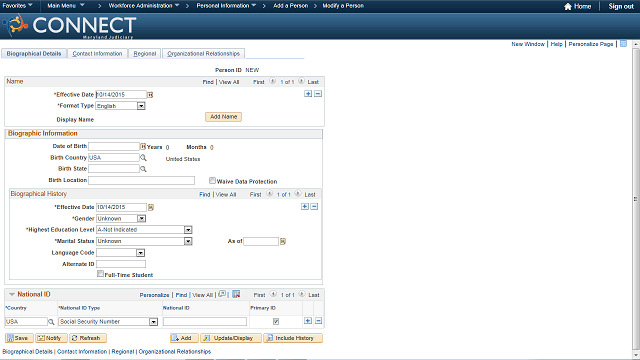Expand Highest Education Level dropdown

tap(188, 230)
